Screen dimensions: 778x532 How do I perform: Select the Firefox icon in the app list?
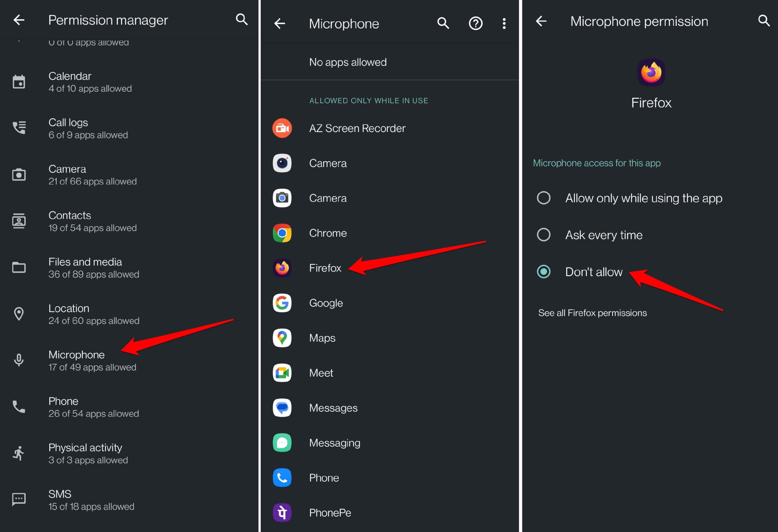[282, 268]
